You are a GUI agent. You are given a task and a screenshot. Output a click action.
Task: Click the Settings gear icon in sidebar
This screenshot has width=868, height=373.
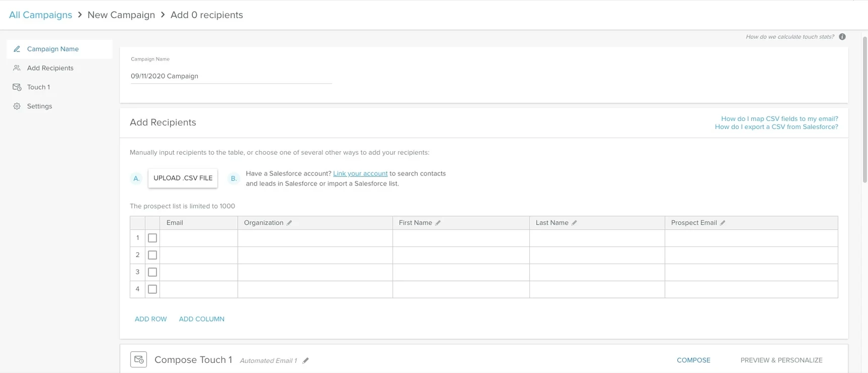(x=17, y=106)
